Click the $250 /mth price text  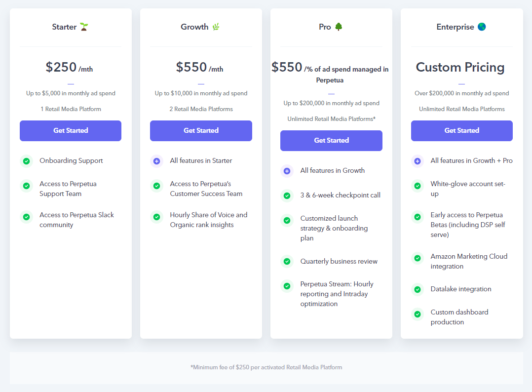tap(69, 67)
